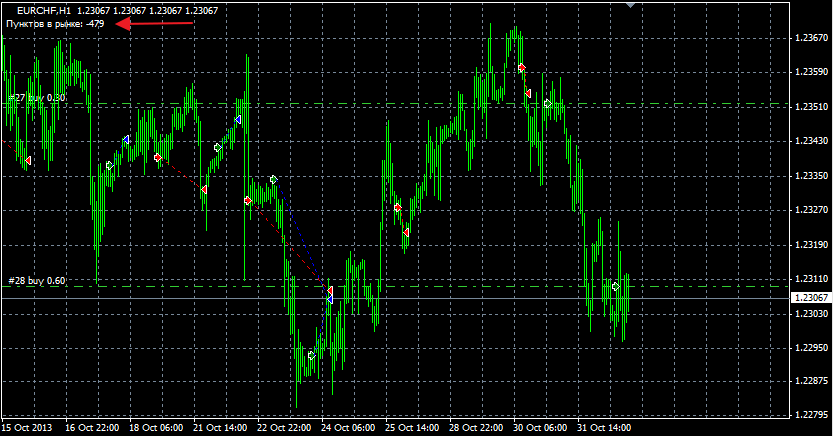Click the 15 Oct 2013 time label
833x436 pixels.
click(x=27, y=428)
